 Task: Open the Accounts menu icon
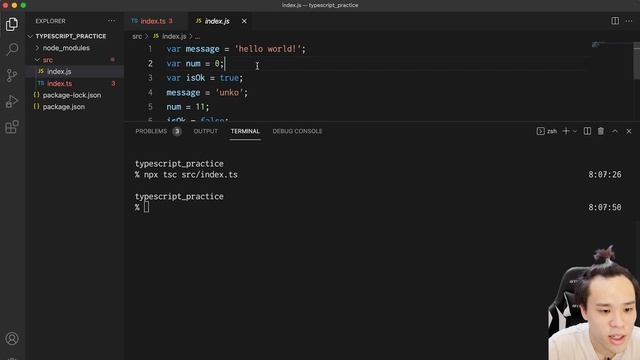coord(12,338)
